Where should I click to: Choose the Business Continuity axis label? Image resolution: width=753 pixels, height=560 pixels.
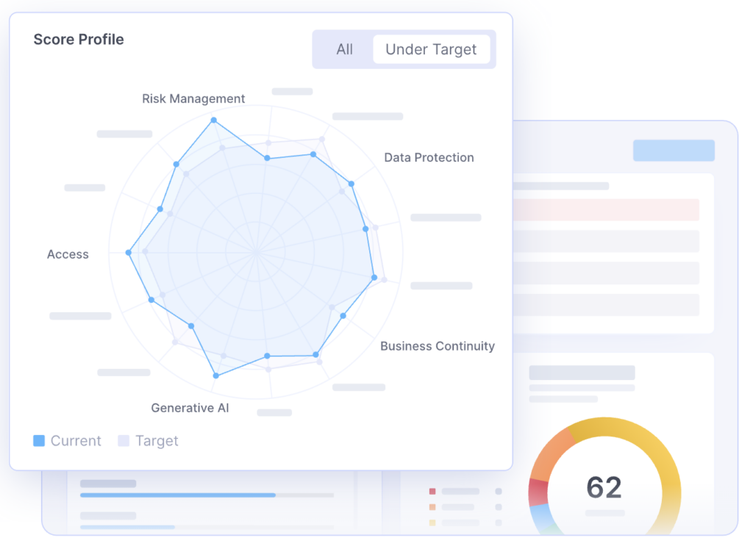(437, 346)
